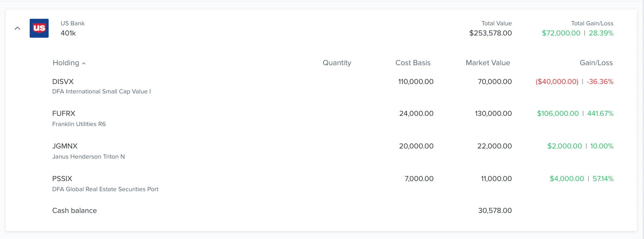The height and width of the screenshot is (239, 644).
Task: Sort by Cost Basis column header
Action: coord(413,63)
